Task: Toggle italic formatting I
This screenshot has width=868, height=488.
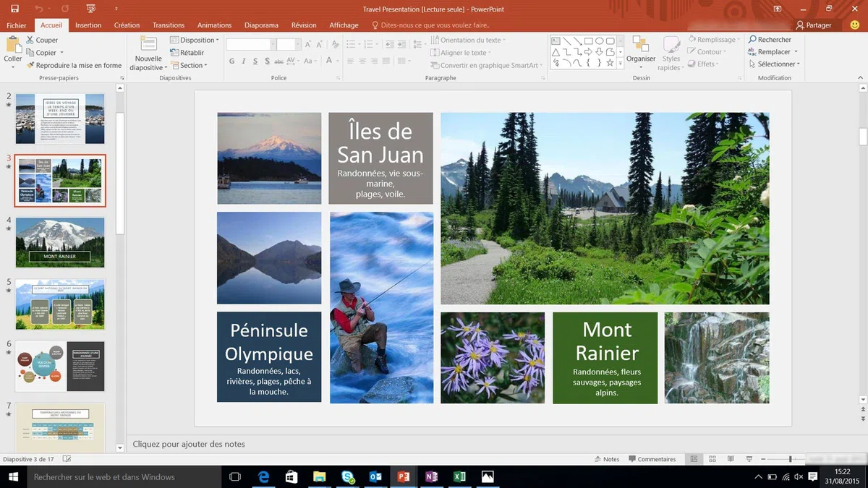Action: (244, 61)
